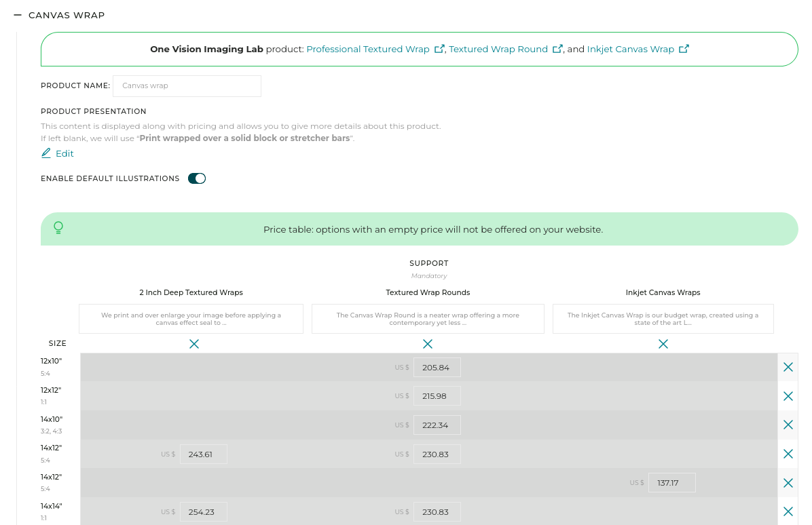Remove the Textured Wrap Rounds column
The image size is (812, 525).
pos(428,344)
